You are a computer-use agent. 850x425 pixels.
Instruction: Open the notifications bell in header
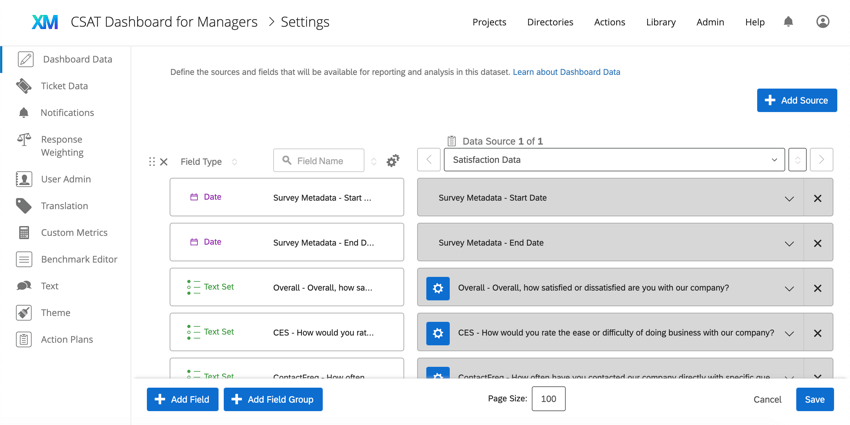pyautogui.click(x=788, y=22)
